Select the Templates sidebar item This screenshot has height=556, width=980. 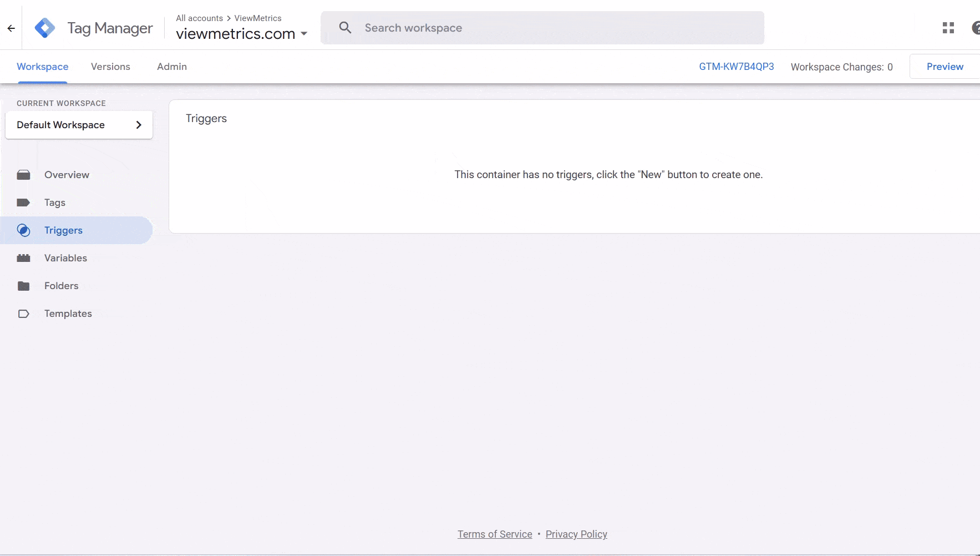[x=77, y=314]
